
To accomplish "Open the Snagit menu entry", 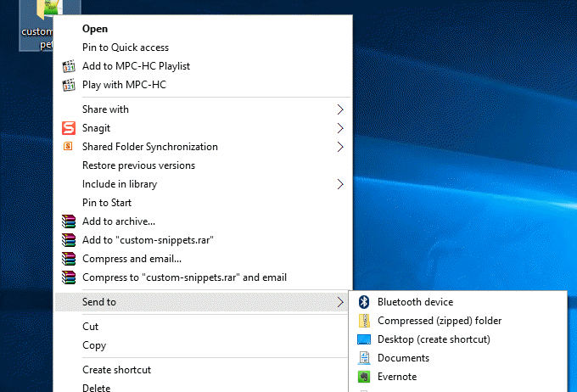I will [x=203, y=128].
